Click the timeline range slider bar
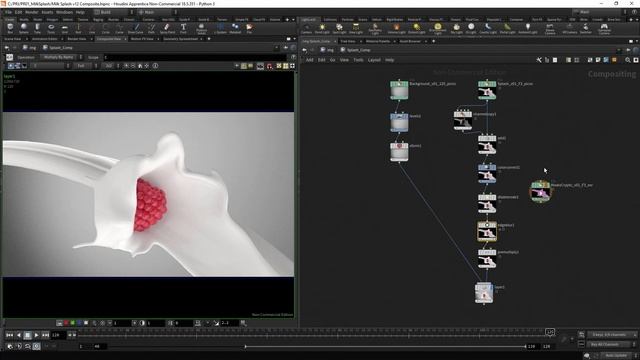 [385, 347]
